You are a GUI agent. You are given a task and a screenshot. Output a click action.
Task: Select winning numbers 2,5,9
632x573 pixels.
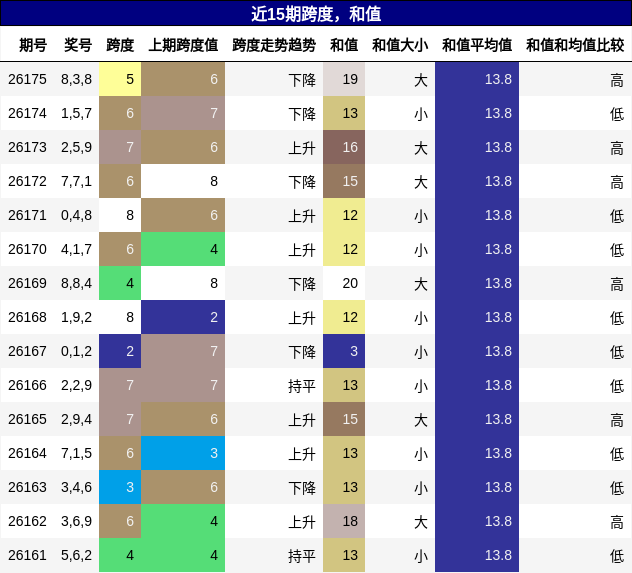click(x=77, y=147)
